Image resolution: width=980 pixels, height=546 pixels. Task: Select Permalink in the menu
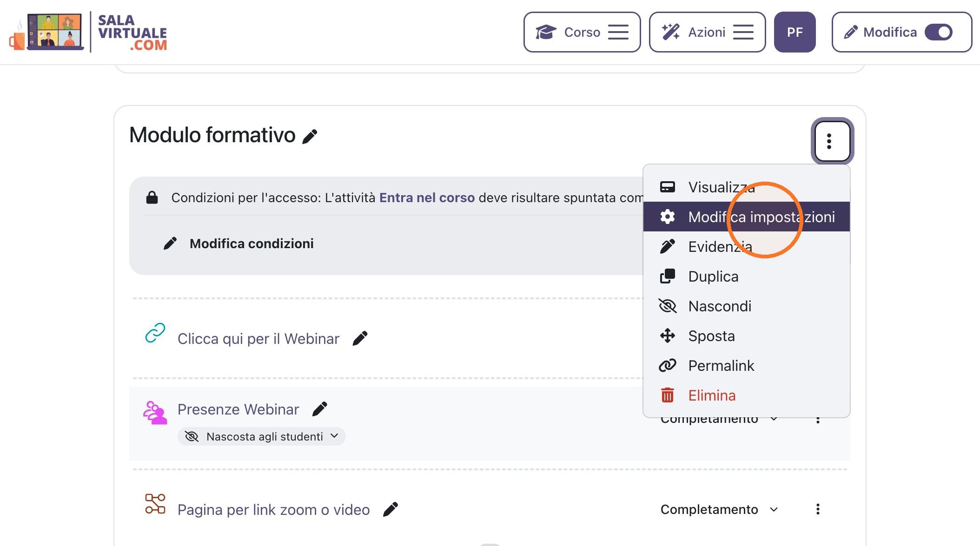point(746,366)
